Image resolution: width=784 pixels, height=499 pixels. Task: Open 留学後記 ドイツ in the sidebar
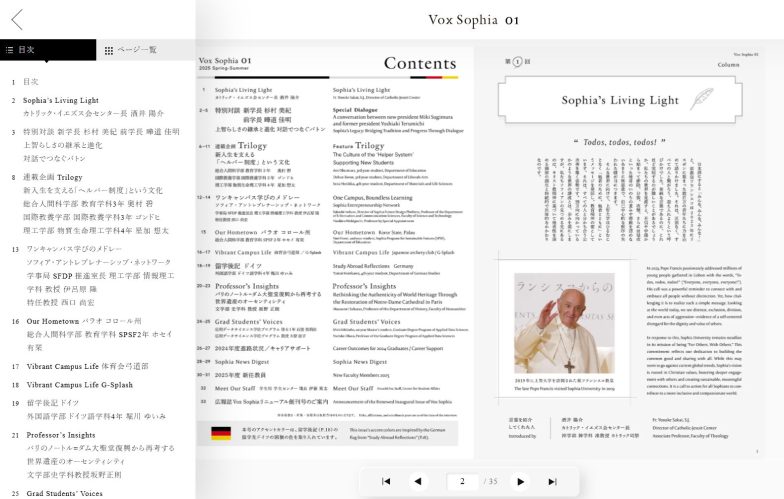(49, 403)
